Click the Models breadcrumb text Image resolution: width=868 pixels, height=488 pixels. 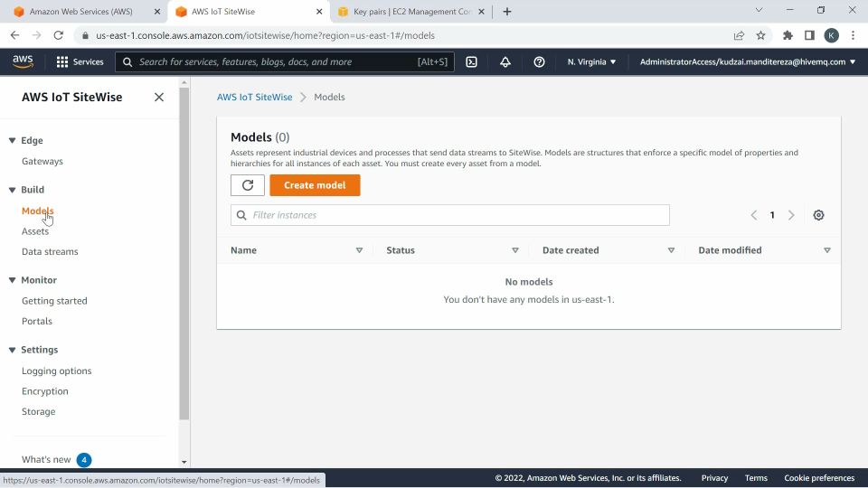[329, 98]
